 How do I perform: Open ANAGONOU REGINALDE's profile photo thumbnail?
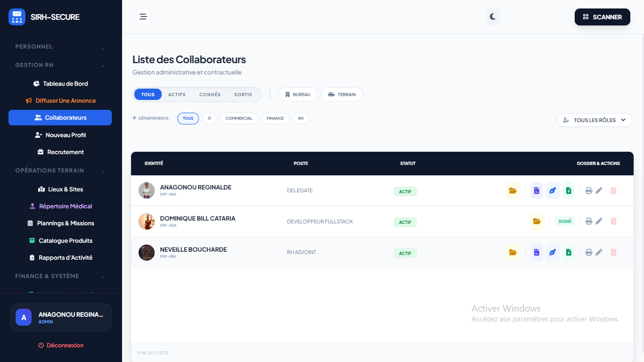pyautogui.click(x=146, y=190)
